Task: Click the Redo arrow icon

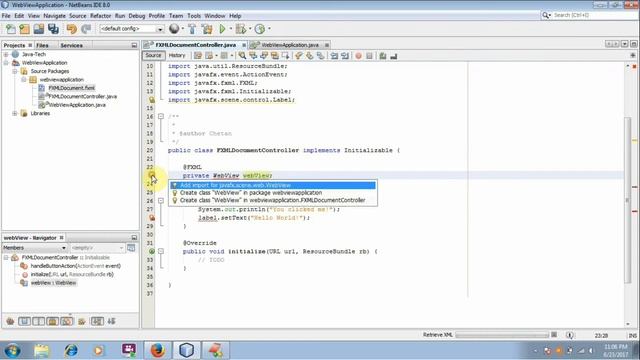Action: point(86,29)
